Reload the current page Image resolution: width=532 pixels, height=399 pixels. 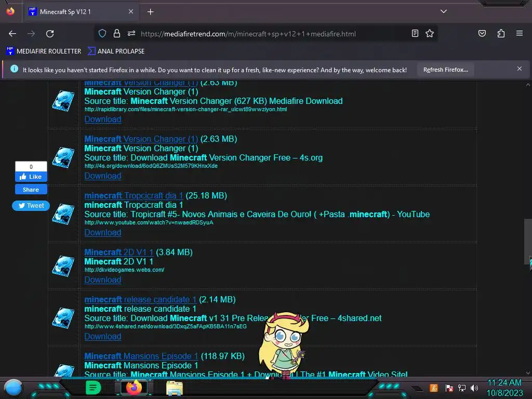click(50, 34)
